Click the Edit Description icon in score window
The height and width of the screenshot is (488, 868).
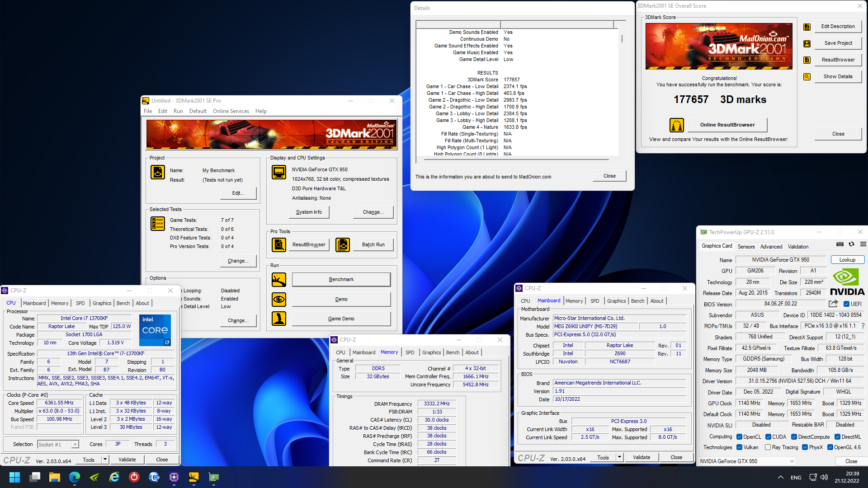[807, 27]
